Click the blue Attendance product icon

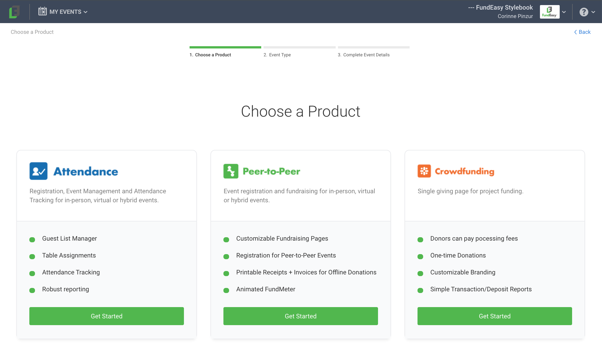38,171
